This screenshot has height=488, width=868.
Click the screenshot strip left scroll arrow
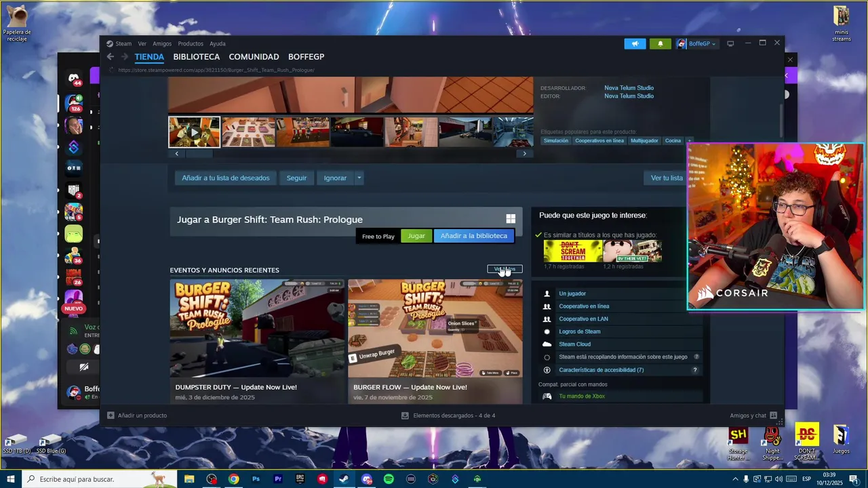click(177, 154)
